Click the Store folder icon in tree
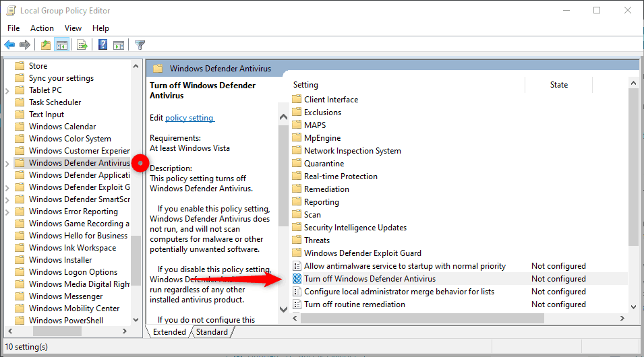Viewport: 644px width, 357px height. coord(20,65)
